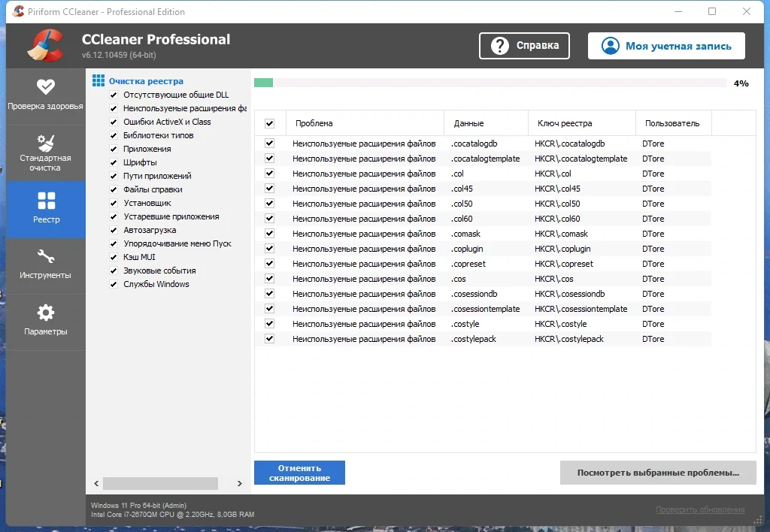Sort by the Проблема column header

click(x=365, y=123)
